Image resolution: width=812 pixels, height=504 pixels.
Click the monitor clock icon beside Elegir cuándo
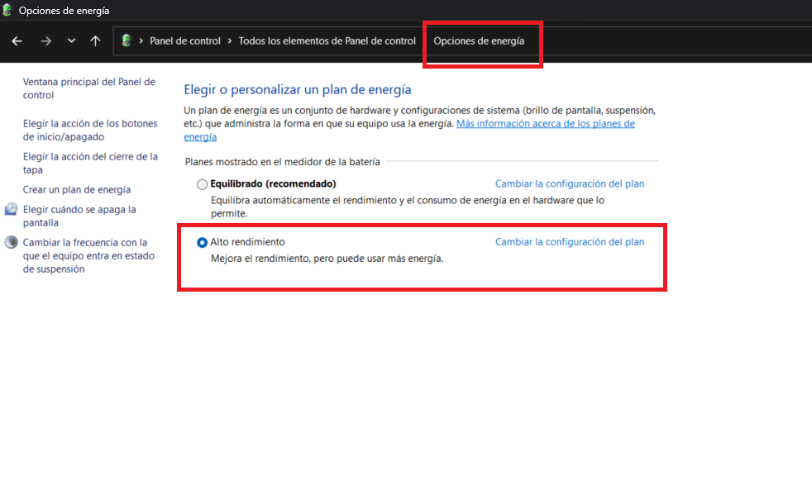11,209
